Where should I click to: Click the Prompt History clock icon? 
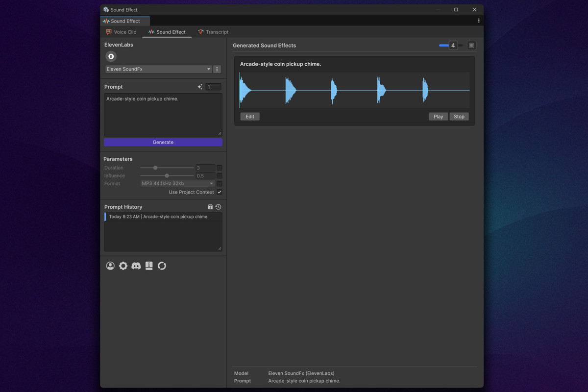coord(219,207)
